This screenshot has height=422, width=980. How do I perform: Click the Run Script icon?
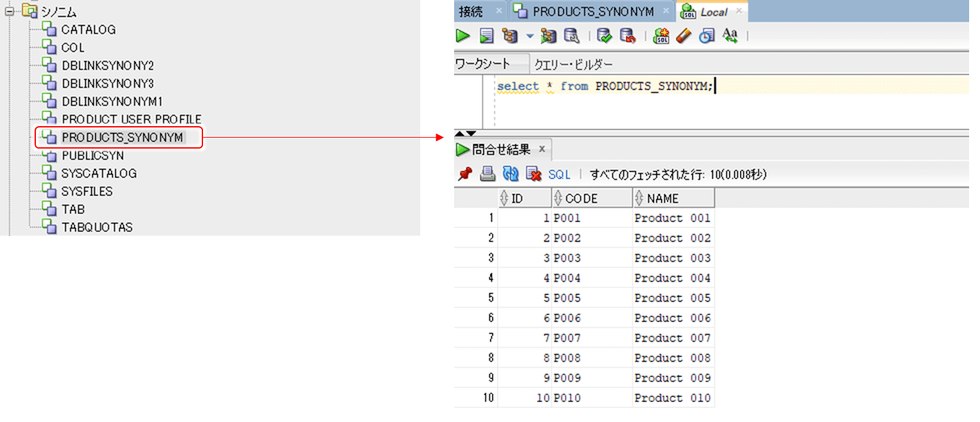(x=487, y=37)
